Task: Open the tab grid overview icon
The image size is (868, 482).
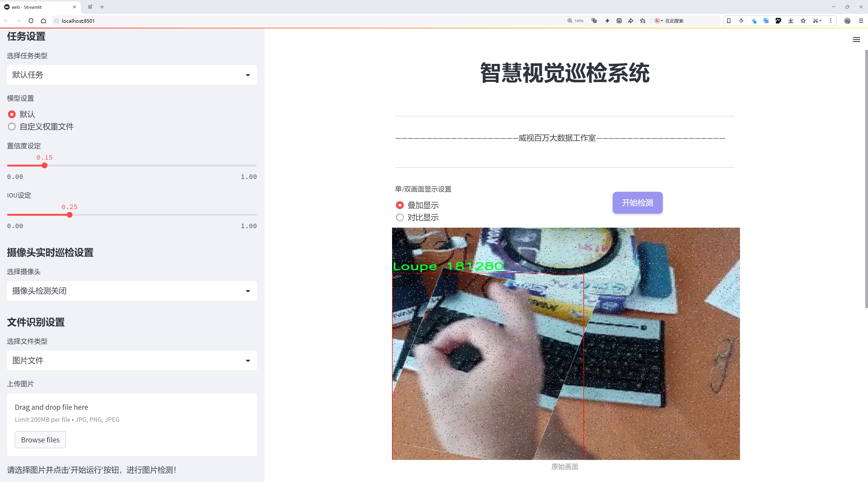Action: [90, 7]
